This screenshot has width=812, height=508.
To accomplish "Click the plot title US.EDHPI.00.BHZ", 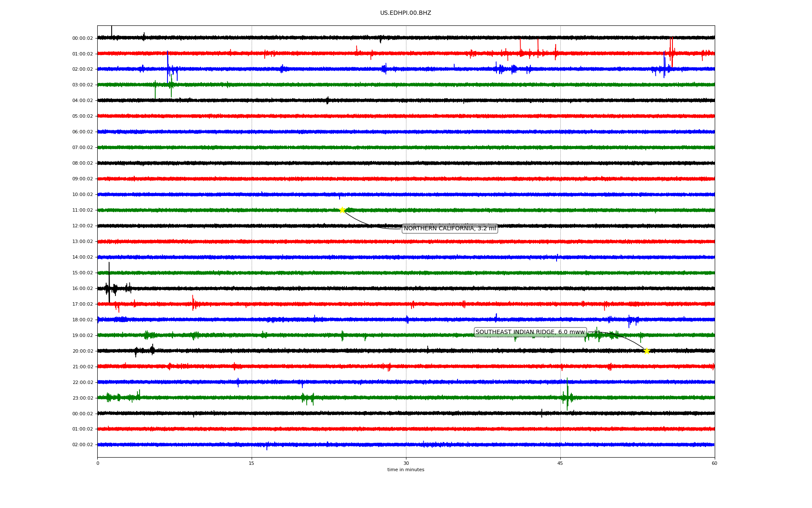I will 406,13.
